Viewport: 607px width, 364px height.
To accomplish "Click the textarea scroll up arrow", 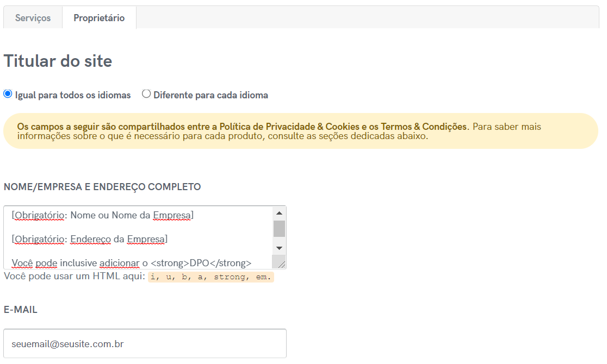I will pos(279,214).
